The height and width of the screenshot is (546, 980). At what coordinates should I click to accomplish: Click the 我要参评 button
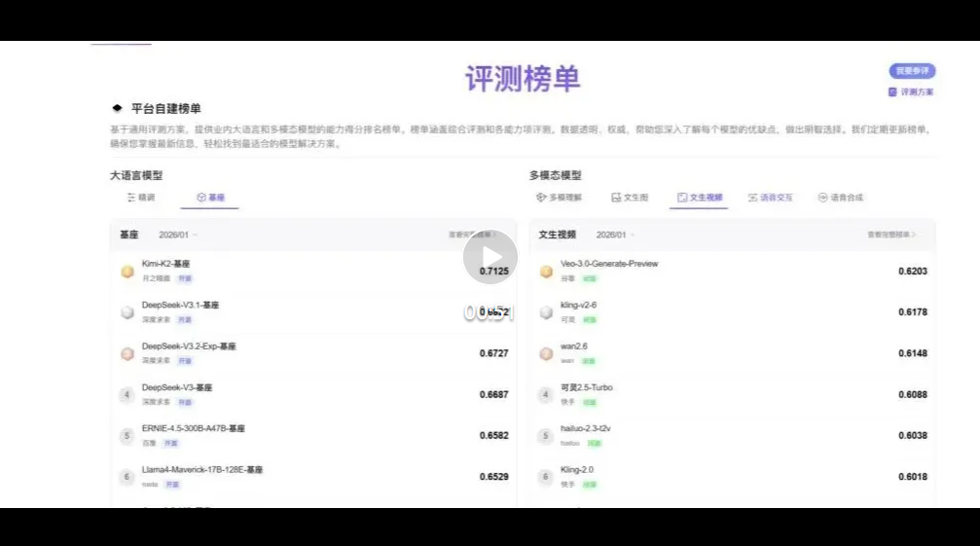pyautogui.click(x=912, y=71)
